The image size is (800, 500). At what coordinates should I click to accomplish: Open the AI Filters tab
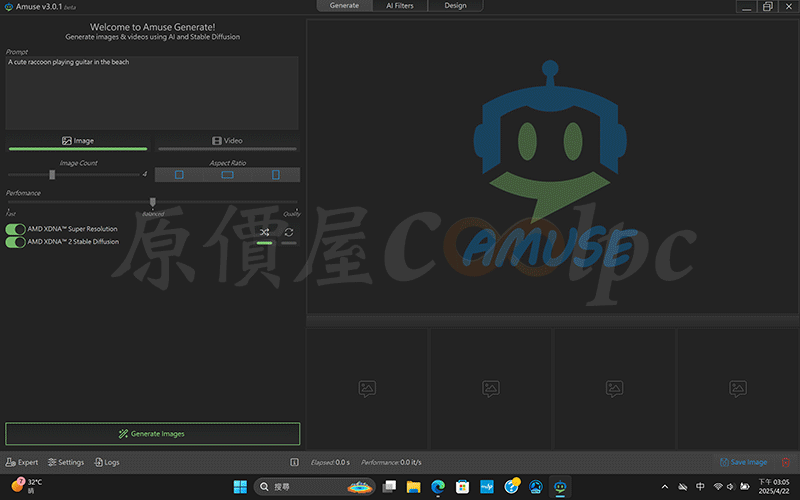point(399,6)
